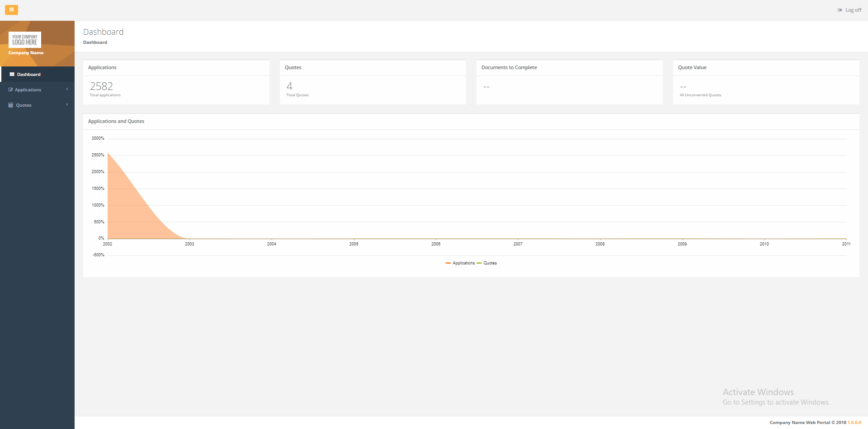Click the Quotes card title
Screen dimensions: 868x429
tap(293, 67)
